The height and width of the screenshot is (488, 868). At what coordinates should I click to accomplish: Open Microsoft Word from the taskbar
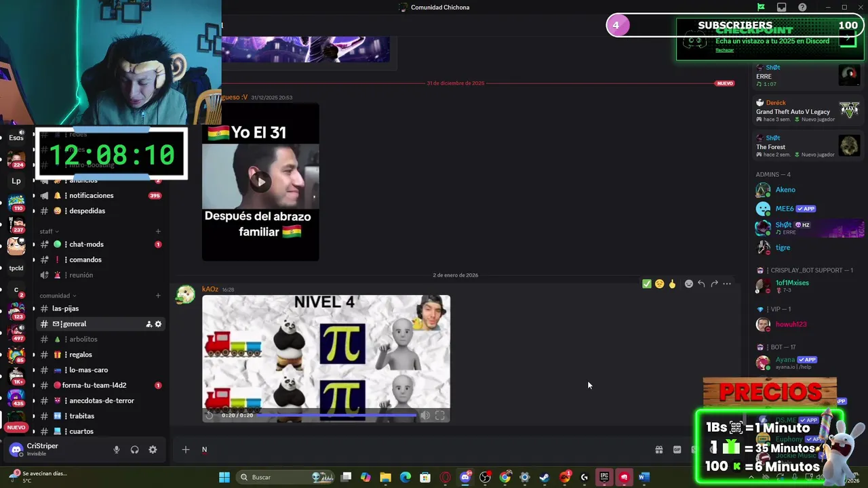tap(644, 477)
